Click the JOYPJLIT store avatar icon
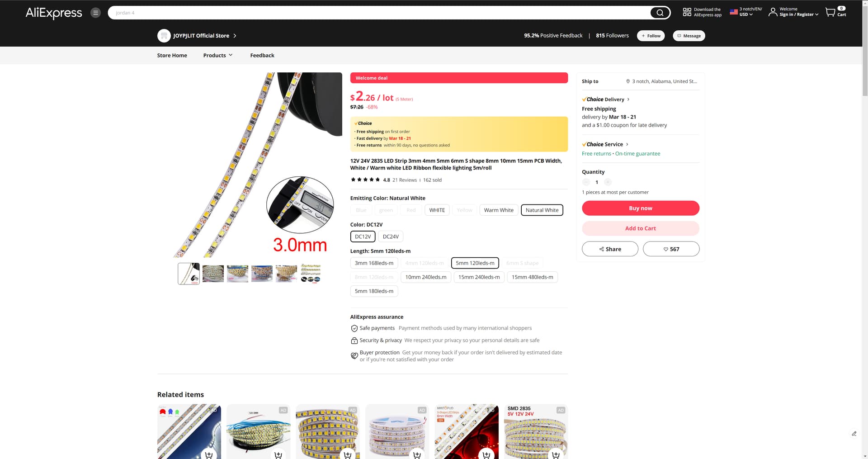Viewport: 868px width, 459px height. click(x=164, y=36)
